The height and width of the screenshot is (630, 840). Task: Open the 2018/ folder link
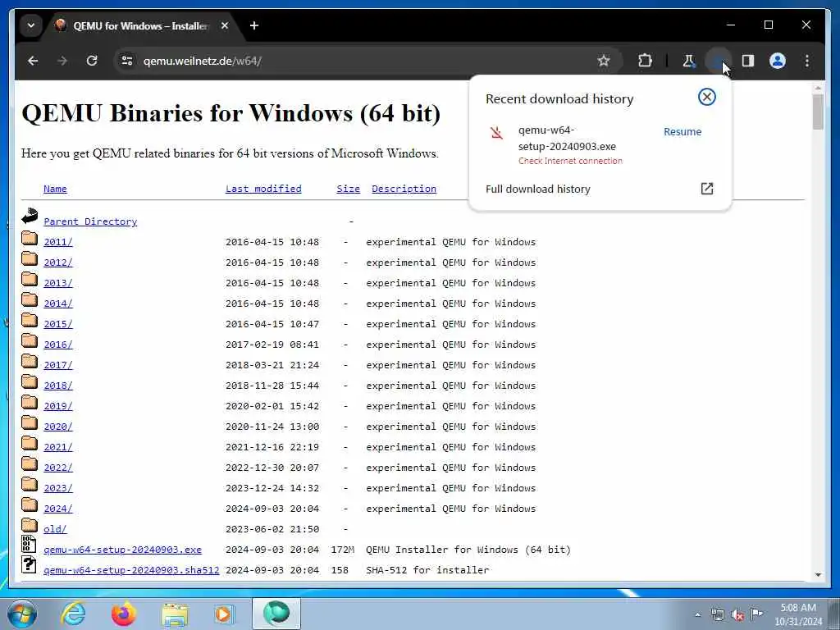point(58,386)
